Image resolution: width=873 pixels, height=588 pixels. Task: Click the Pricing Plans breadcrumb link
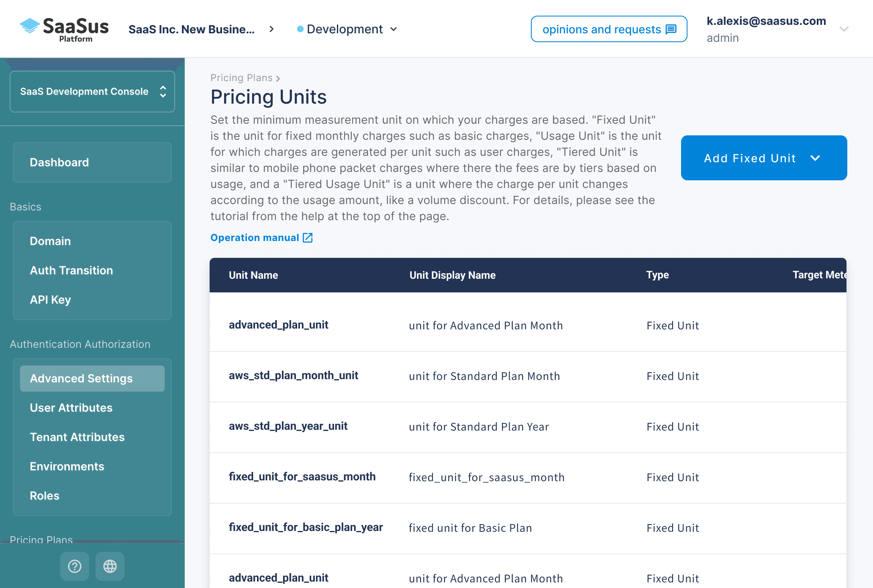241,78
